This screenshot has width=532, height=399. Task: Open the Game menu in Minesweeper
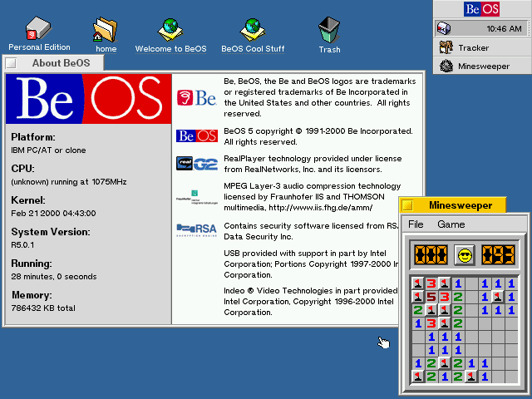pyautogui.click(x=451, y=224)
